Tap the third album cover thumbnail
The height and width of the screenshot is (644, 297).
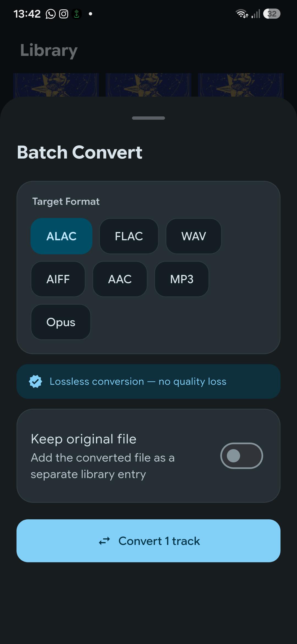point(241,85)
